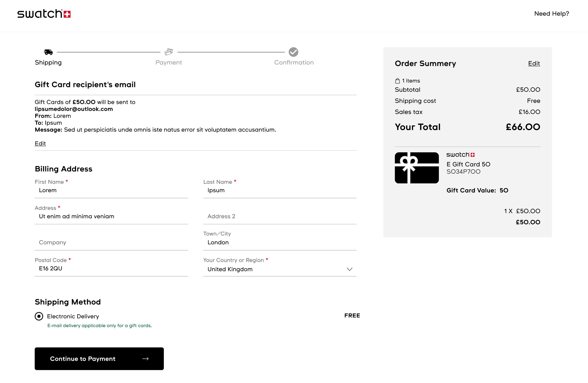
Task: Click the shopping bag items icon
Action: [397, 81]
